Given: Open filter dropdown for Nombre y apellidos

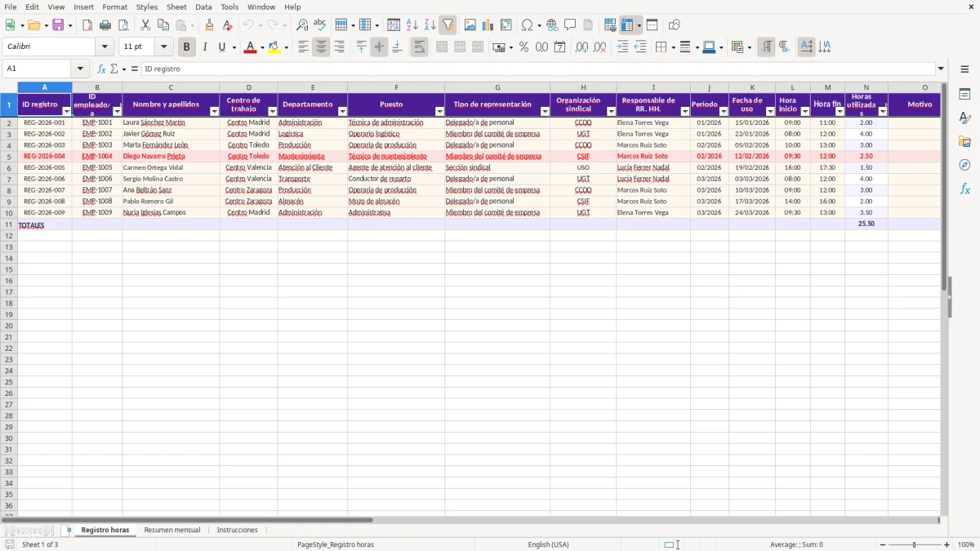Looking at the screenshot, I should [x=215, y=111].
